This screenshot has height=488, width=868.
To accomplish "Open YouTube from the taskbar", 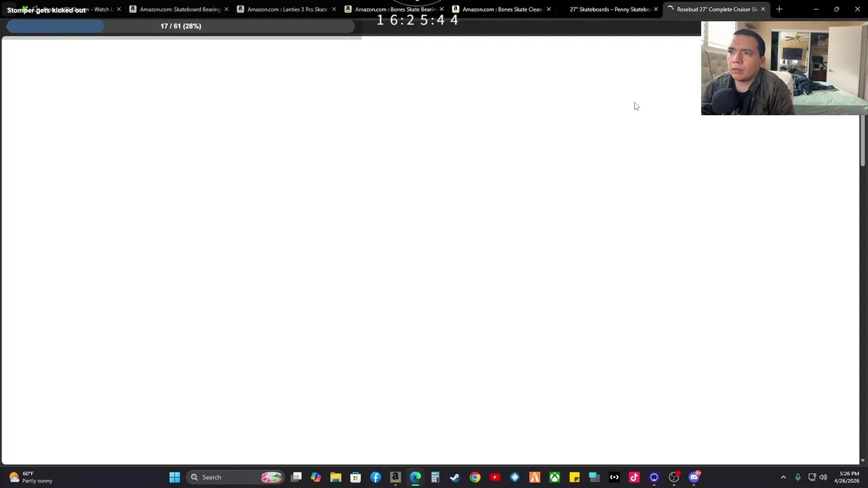I will click(x=495, y=477).
